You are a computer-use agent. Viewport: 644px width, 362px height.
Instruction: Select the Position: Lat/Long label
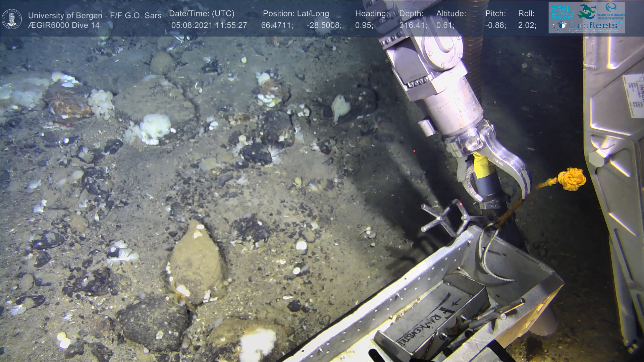click(296, 14)
